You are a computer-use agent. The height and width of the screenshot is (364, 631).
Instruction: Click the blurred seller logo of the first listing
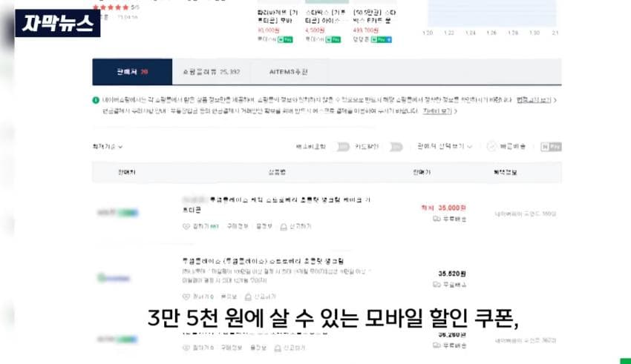(x=118, y=213)
